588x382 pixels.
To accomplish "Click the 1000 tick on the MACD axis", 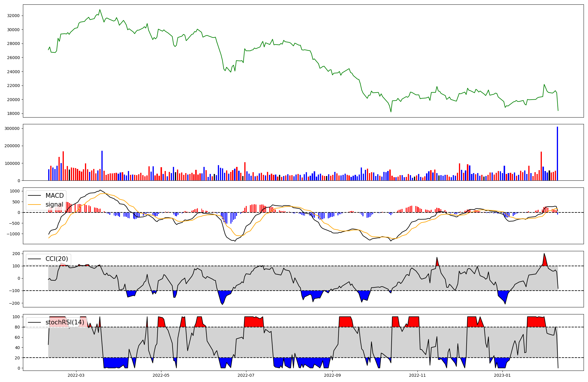I will point(14,191).
